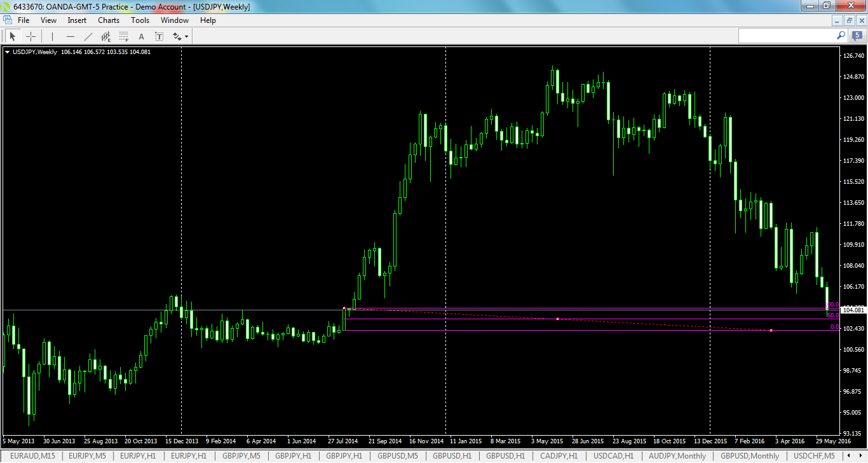
Task: Pick the trendline drawing tool
Action: pyautogui.click(x=88, y=36)
